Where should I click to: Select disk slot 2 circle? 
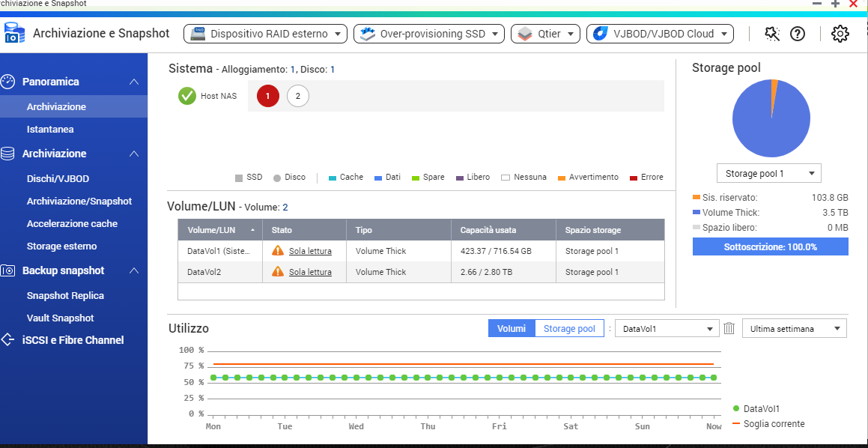tap(298, 96)
